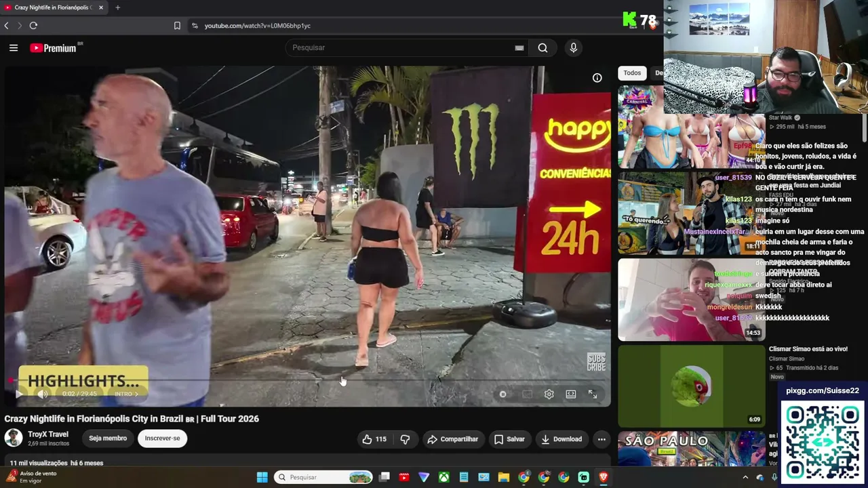Play the video with the play button
This screenshot has height=488, width=868.
pyautogui.click(x=18, y=394)
